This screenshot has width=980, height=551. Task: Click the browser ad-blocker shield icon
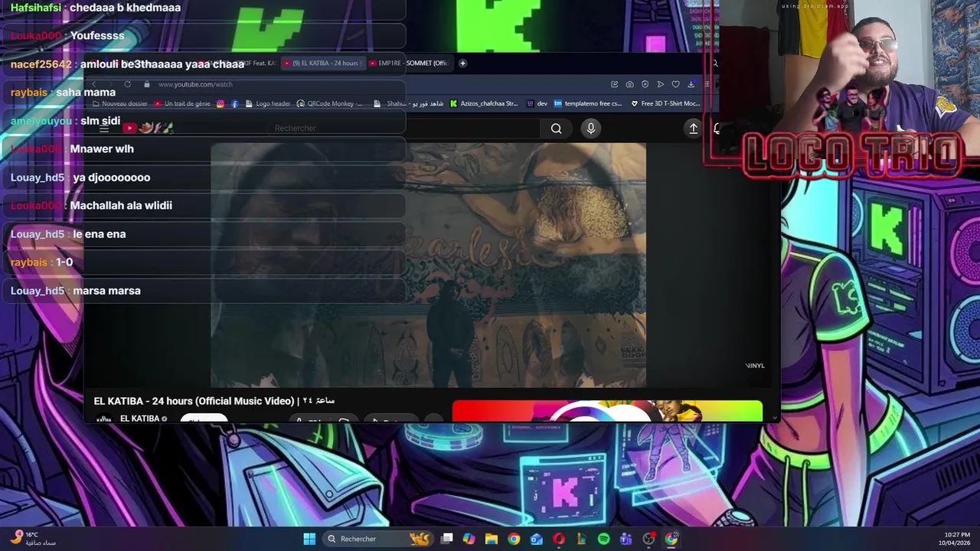pyautogui.click(x=645, y=84)
